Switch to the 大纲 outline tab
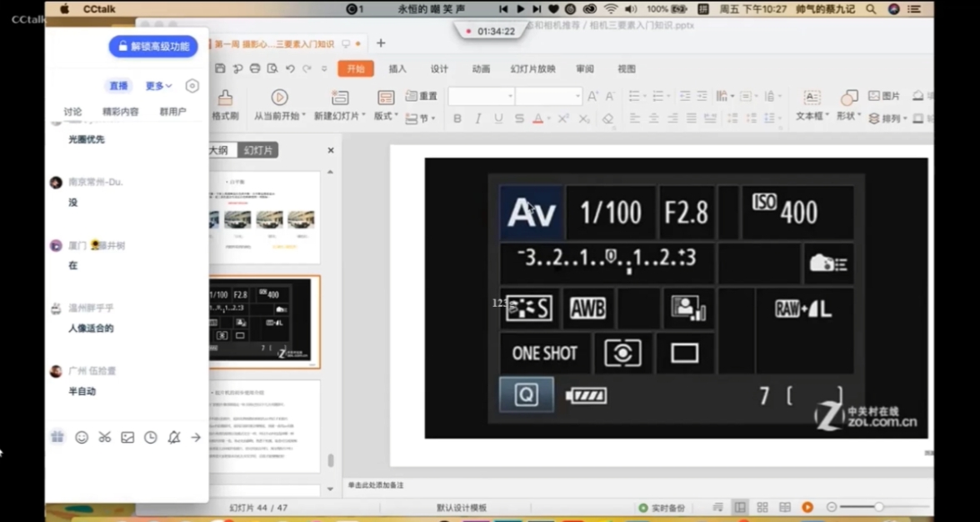 point(218,150)
